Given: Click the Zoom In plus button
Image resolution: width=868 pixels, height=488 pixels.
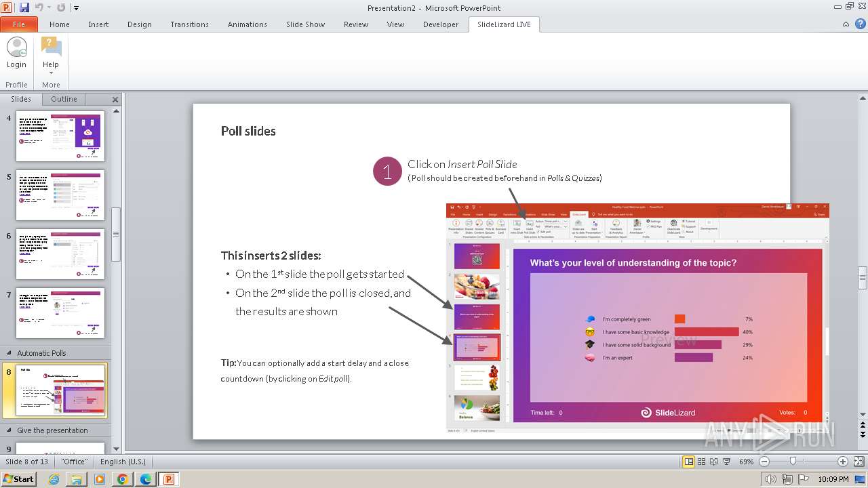Looking at the screenshot, I should pos(843,462).
